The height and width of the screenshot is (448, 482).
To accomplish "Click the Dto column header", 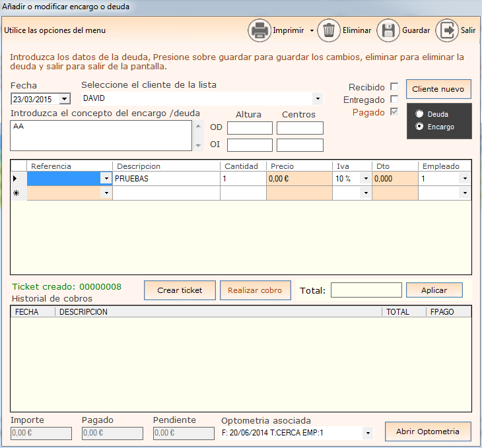I will [x=395, y=166].
